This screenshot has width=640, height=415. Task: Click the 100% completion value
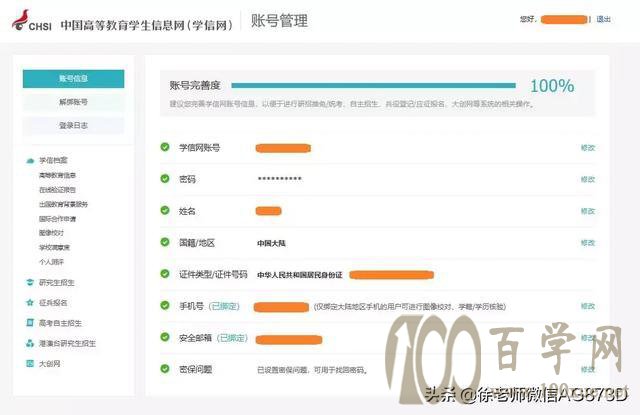(552, 86)
